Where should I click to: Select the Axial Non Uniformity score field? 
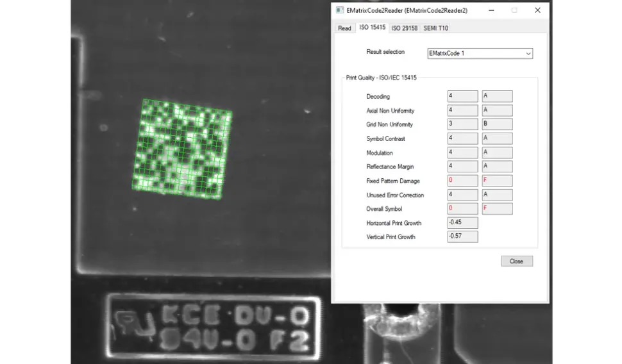tap(462, 110)
